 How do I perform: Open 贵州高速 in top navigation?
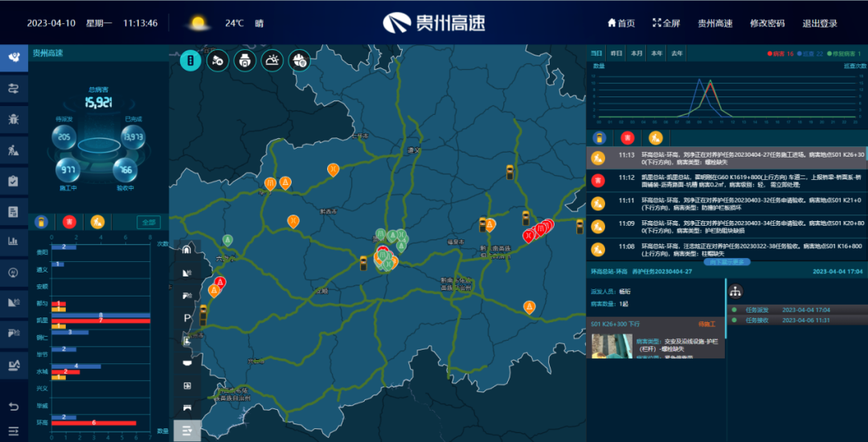(714, 23)
